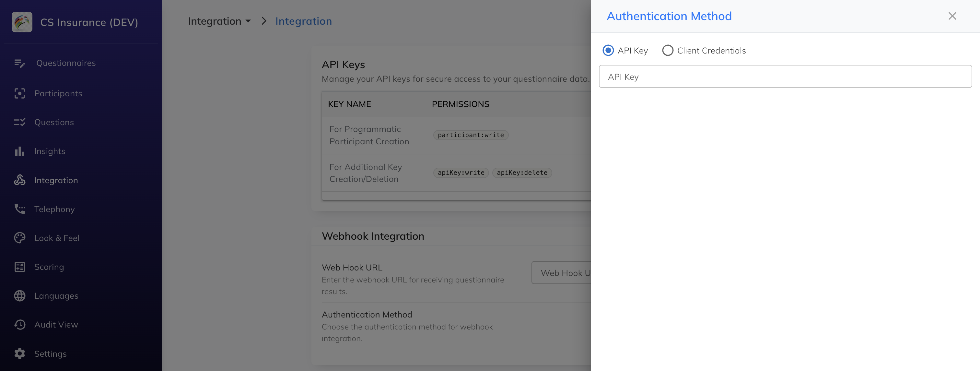The width and height of the screenshot is (980, 371).
Task: Click the Telephony phone icon
Action: (19, 209)
